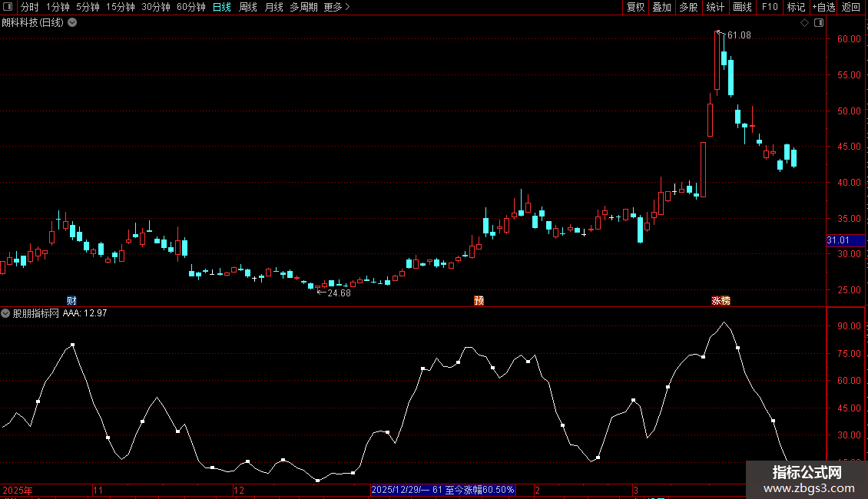Open F10 company info
Image resolution: width=868 pixels, height=499 pixels.
coord(770,7)
